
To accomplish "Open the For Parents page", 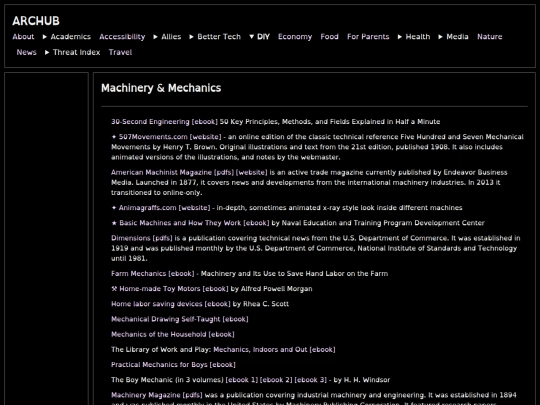I will (x=368, y=37).
